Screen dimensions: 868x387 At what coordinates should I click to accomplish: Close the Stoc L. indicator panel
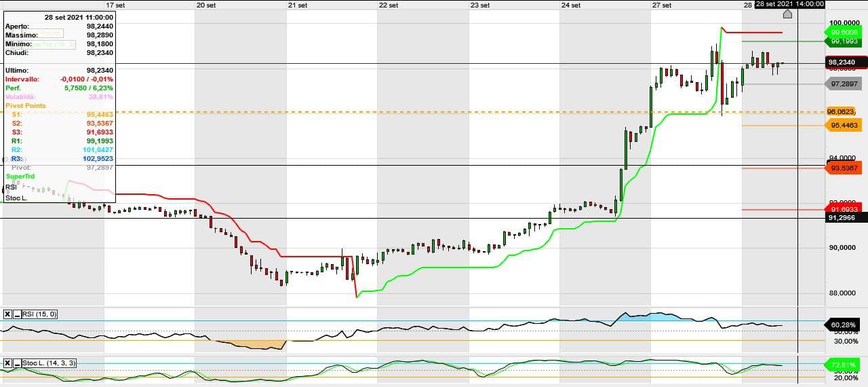tap(7, 363)
